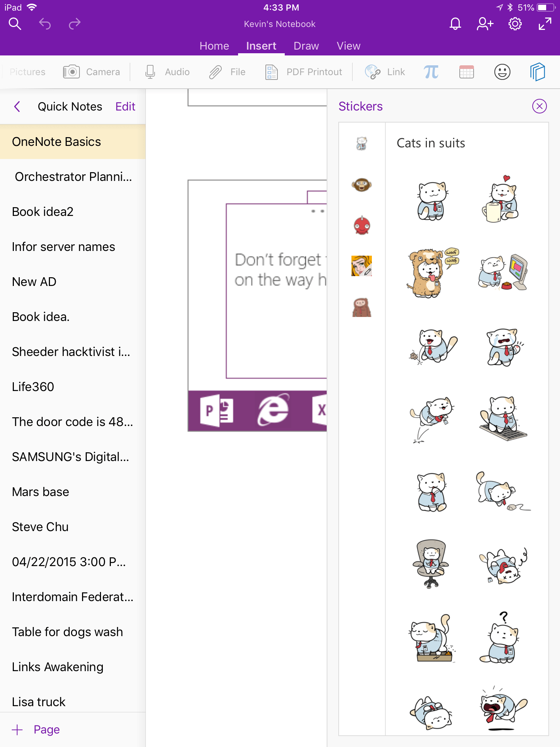Switch to the Draw tab

pyautogui.click(x=306, y=46)
